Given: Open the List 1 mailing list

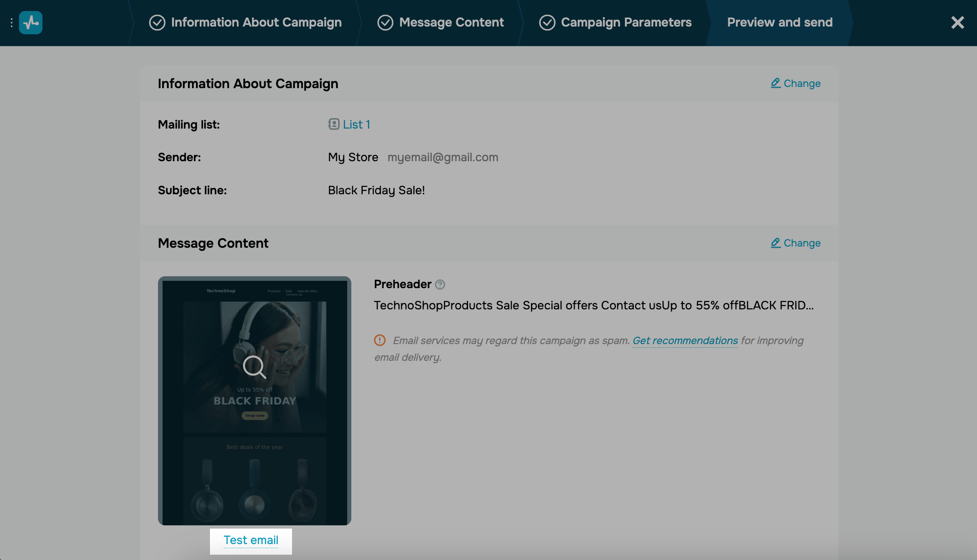Looking at the screenshot, I should click(x=357, y=124).
